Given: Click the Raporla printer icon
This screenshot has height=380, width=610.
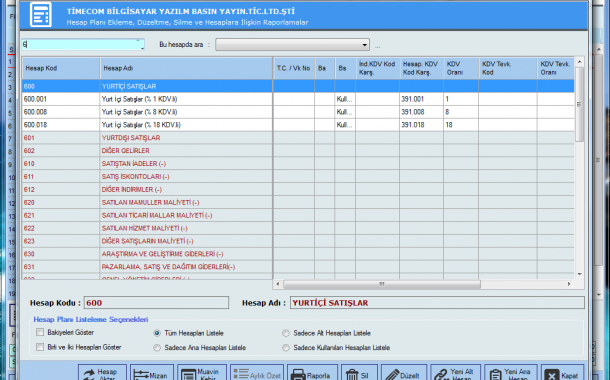Looking at the screenshot, I should (298, 375).
